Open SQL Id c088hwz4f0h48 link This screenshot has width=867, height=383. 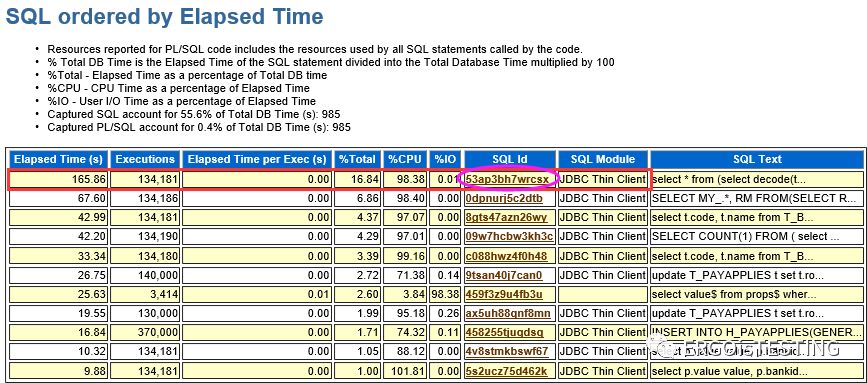[x=506, y=256]
